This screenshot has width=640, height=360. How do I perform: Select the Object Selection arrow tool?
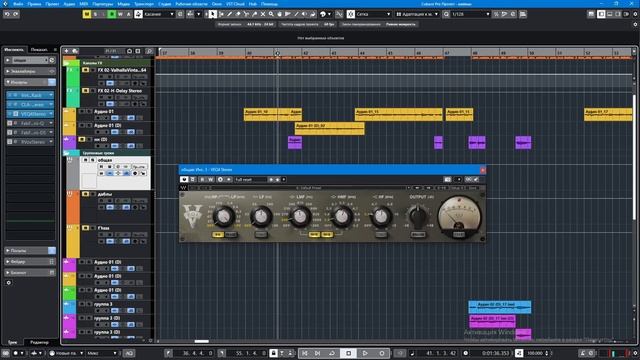(213, 14)
